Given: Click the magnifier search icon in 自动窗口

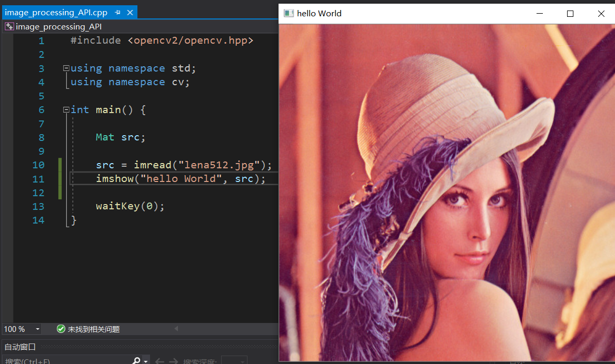Looking at the screenshot, I should (x=136, y=360).
